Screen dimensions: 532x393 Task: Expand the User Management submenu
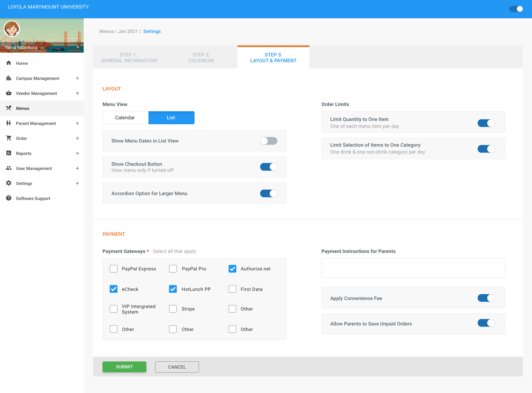pyautogui.click(x=77, y=168)
